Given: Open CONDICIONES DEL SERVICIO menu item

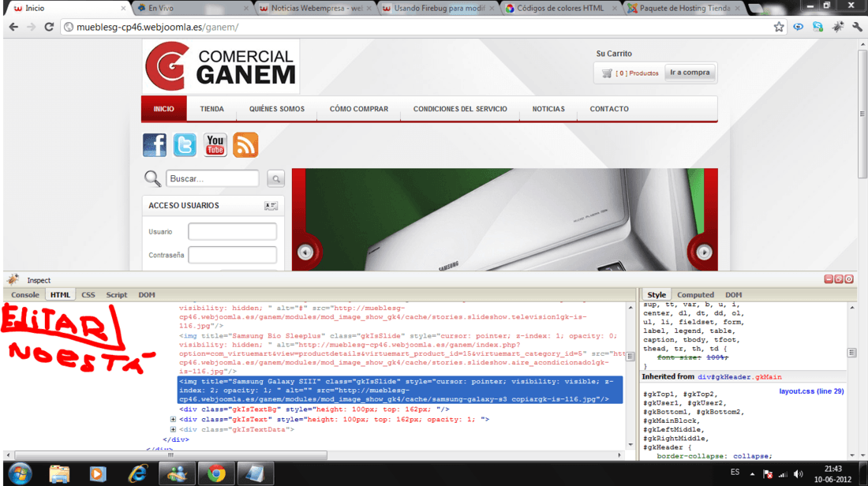Looking at the screenshot, I should [x=460, y=109].
